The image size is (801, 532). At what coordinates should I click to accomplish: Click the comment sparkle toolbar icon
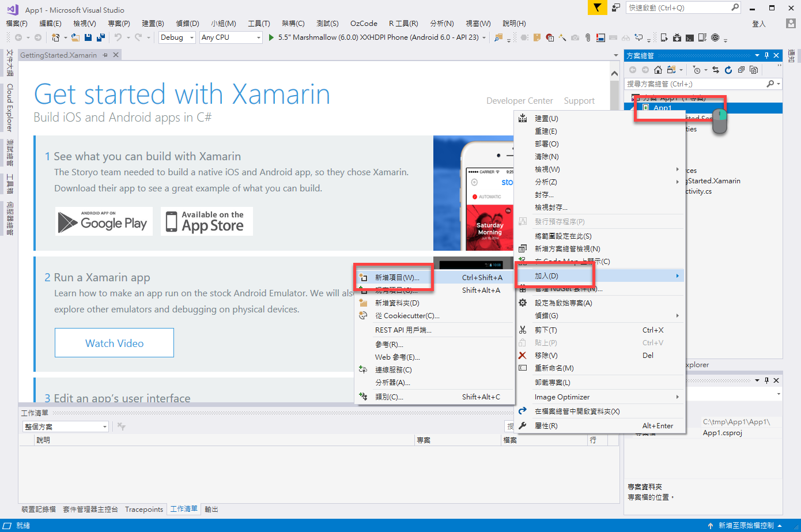tap(638, 37)
